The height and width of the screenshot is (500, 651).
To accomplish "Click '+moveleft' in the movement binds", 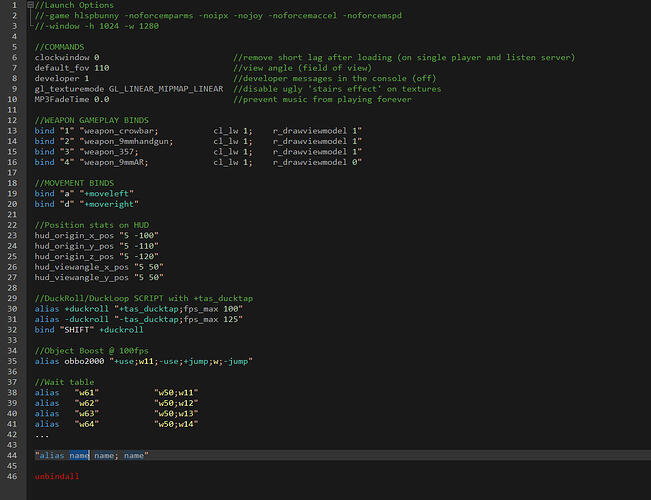I will point(107,194).
